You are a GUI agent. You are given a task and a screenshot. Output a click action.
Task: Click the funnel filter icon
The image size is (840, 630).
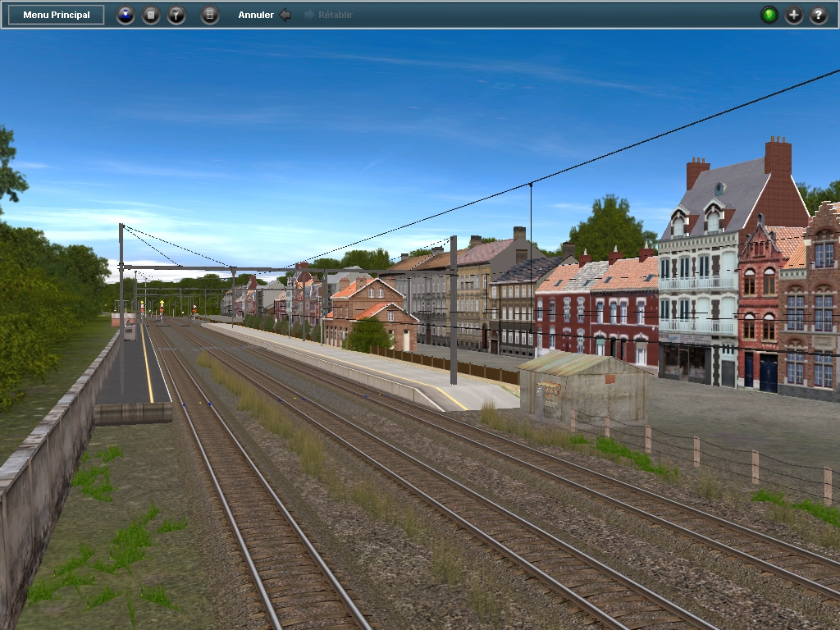(176, 15)
